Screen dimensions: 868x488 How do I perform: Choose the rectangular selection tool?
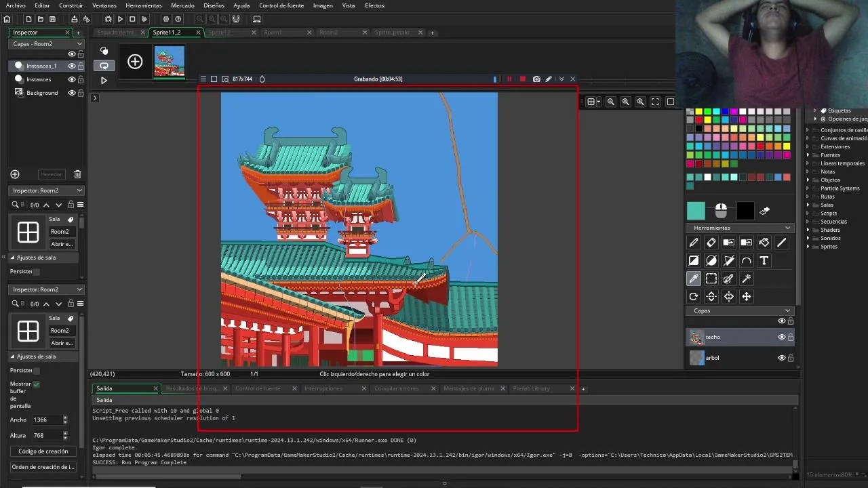tap(711, 279)
